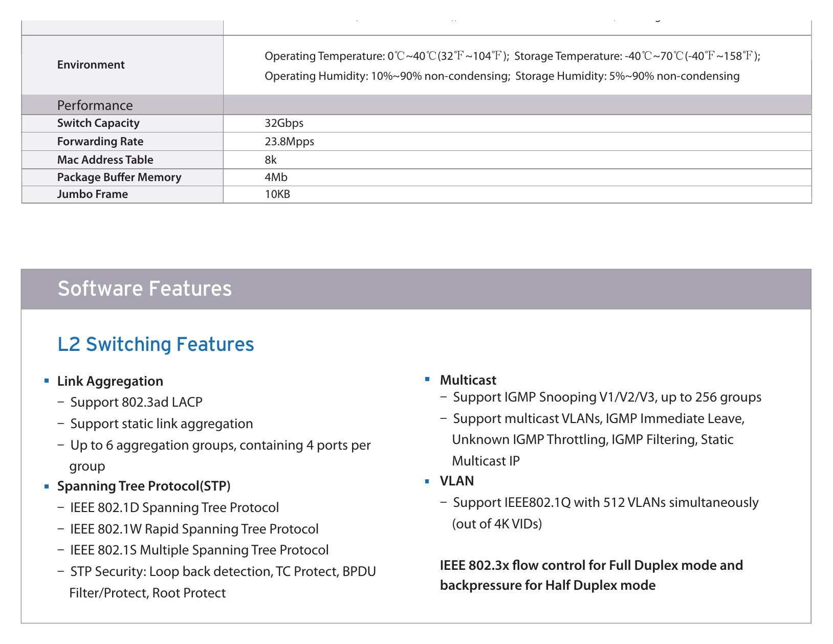This screenshot has width=833, height=644.
Task: Click the blue bullet beside Multicast
Action: tap(428, 379)
